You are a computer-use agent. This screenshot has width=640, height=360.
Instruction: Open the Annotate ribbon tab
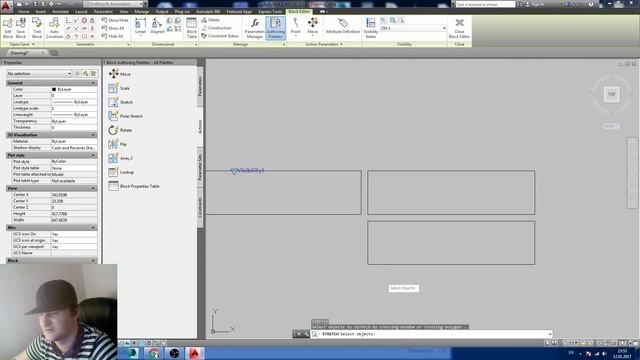tap(60, 11)
